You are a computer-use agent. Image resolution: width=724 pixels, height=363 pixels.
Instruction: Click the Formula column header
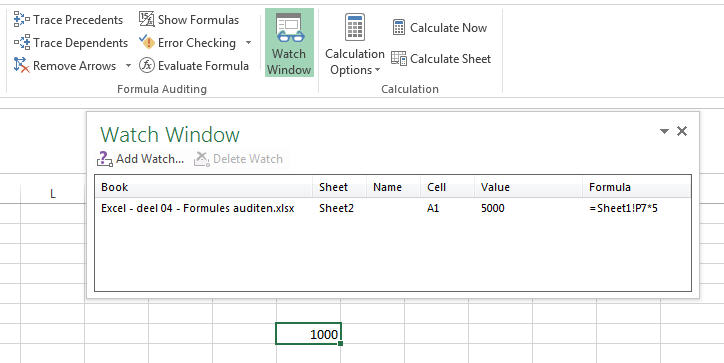[637, 187]
